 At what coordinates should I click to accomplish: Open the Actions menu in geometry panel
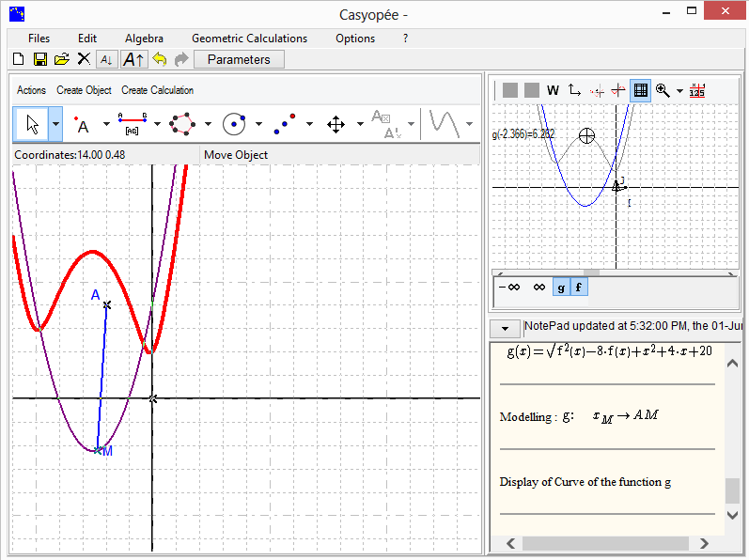click(x=32, y=90)
